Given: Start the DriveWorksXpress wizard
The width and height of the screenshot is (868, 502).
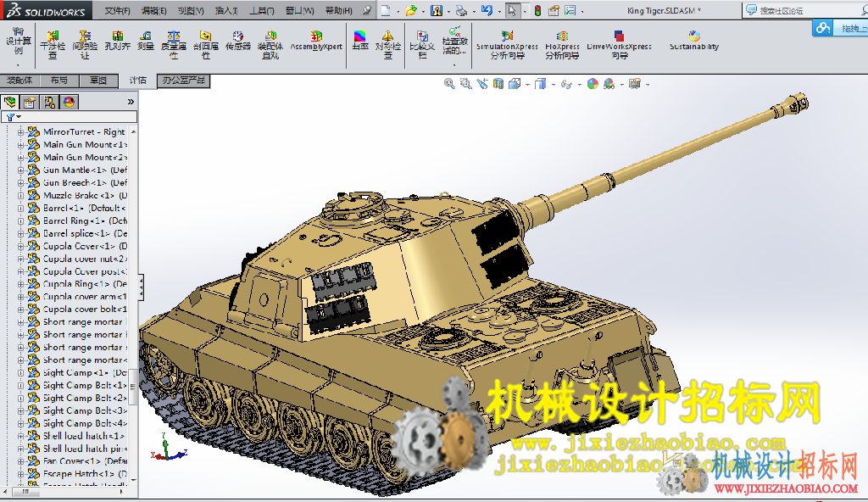Looking at the screenshot, I should (x=619, y=44).
